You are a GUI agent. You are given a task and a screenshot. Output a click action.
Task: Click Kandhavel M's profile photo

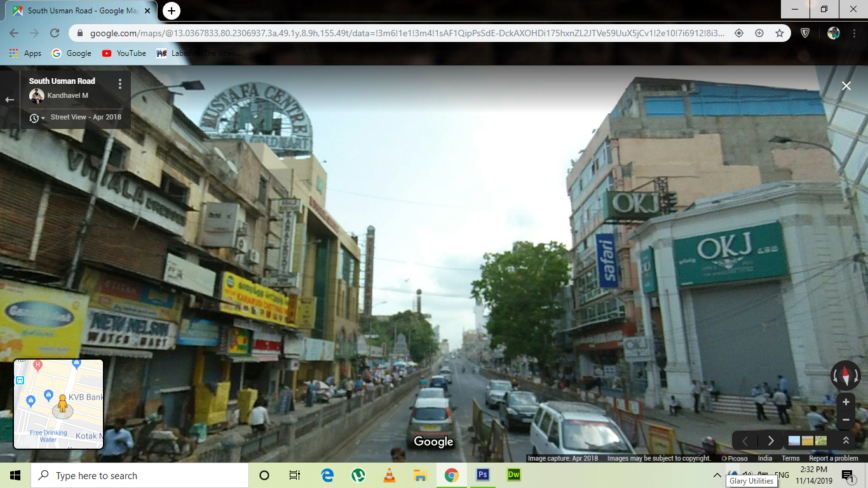pos(37,96)
